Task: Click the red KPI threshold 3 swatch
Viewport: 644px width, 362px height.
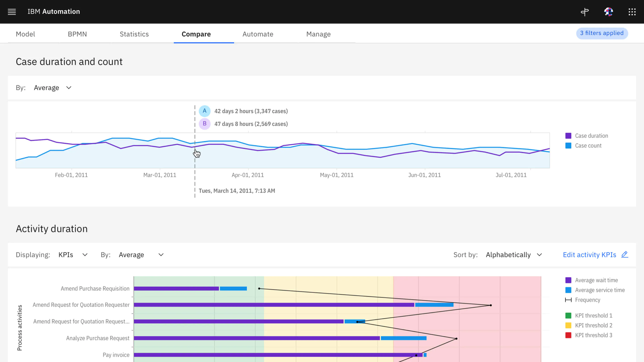Action: tap(568, 335)
